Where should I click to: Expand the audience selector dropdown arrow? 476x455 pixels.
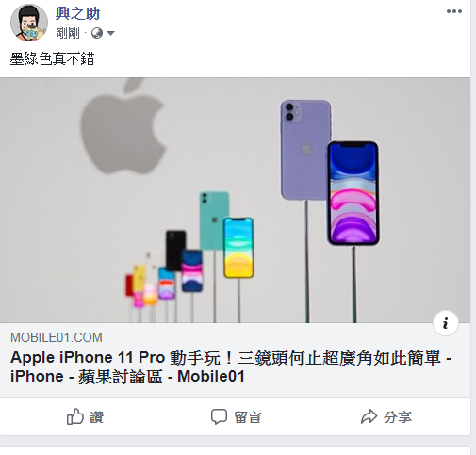[110, 33]
